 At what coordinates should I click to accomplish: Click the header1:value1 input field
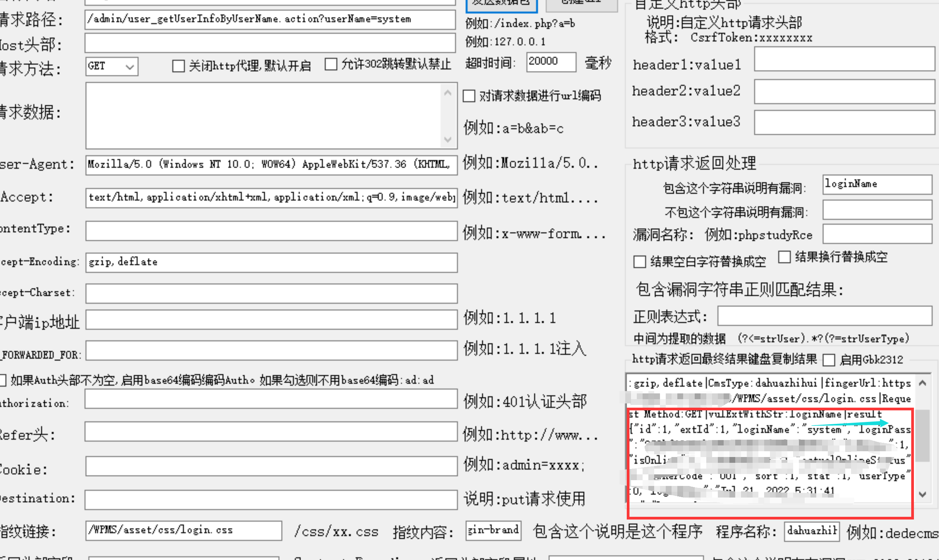(x=844, y=59)
